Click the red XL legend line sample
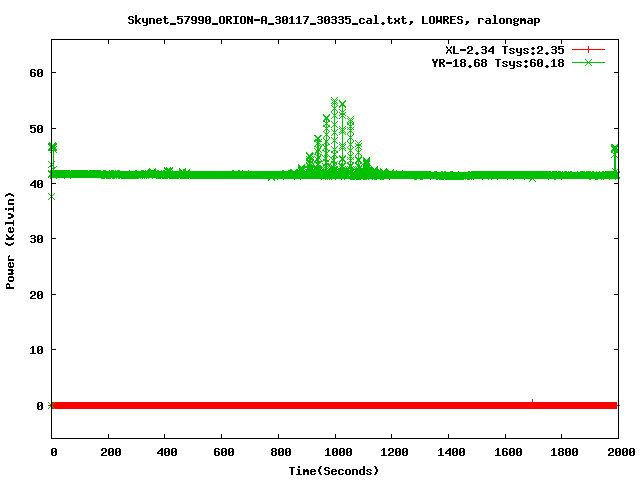This screenshot has width=640, height=480. (x=588, y=50)
